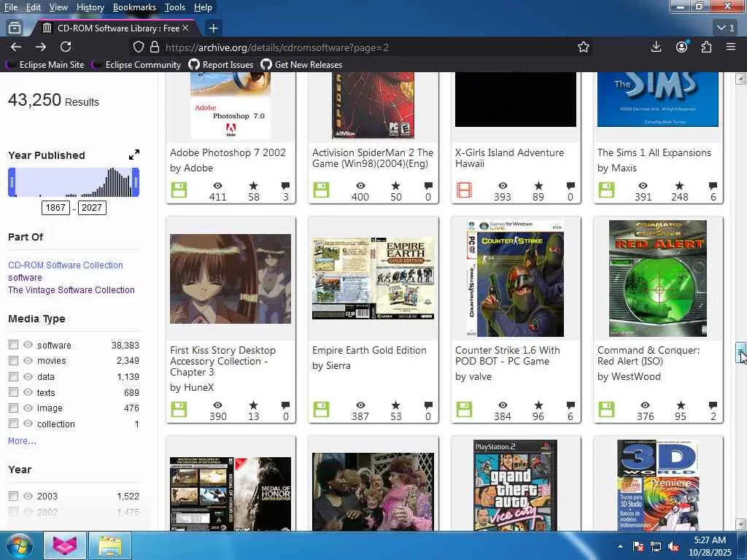Check the 2003 year checkbox
Image resolution: width=747 pixels, height=560 pixels.
13,496
